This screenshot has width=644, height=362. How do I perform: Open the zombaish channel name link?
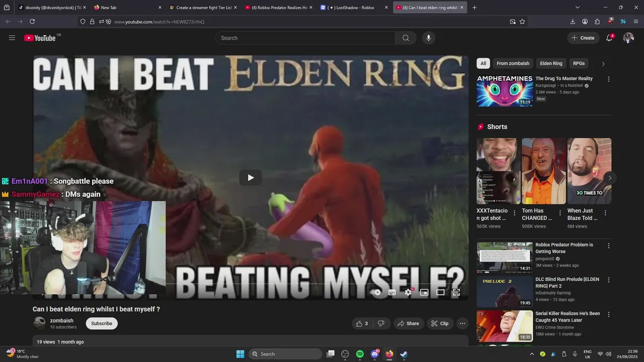(x=61, y=321)
